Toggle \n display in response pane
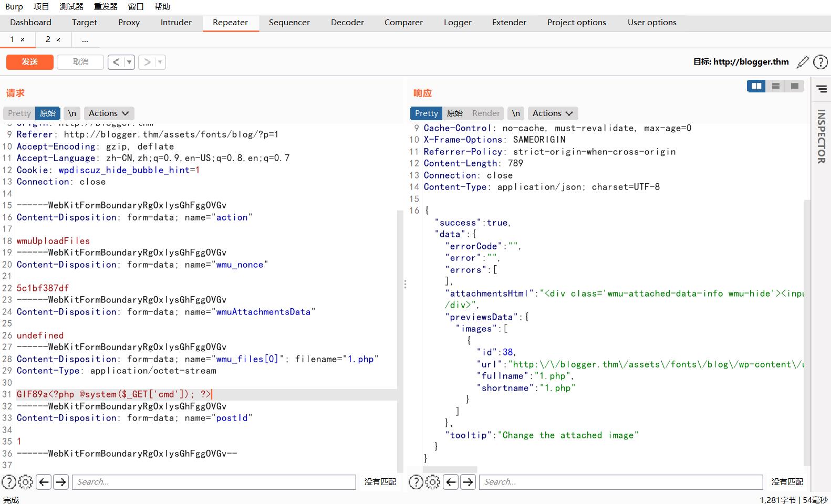831x504 pixels. click(516, 113)
